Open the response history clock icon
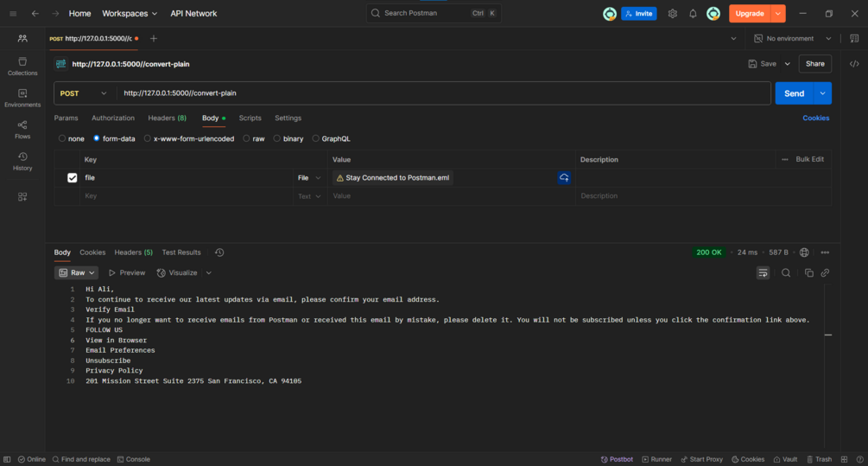 tap(219, 252)
